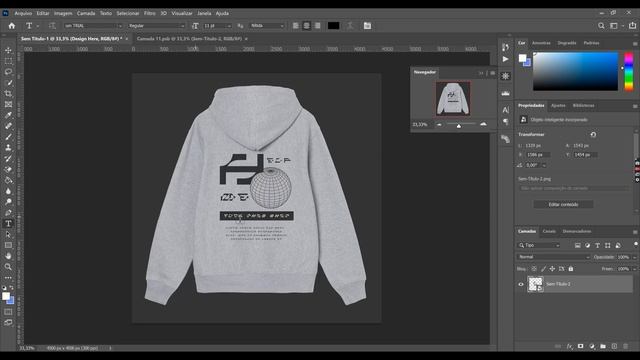This screenshot has height=360, width=640.
Task: Click the share icon at top right
Action: pos(632,26)
